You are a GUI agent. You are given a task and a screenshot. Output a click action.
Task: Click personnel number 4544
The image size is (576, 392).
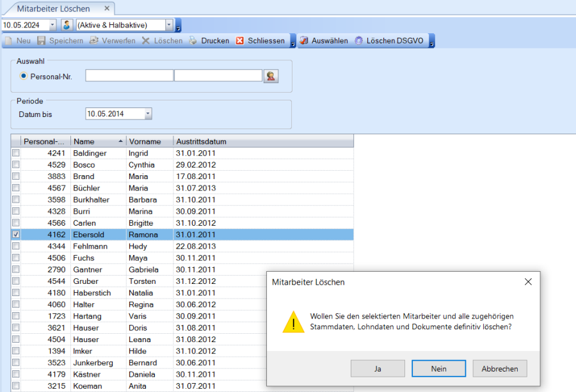[x=56, y=281]
